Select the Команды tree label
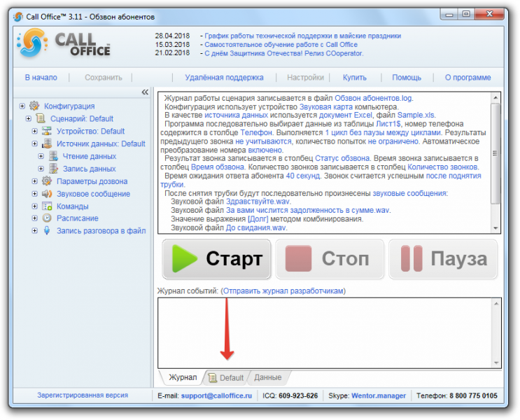The width and height of the screenshot is (520, 420). (x=72, y=206)
